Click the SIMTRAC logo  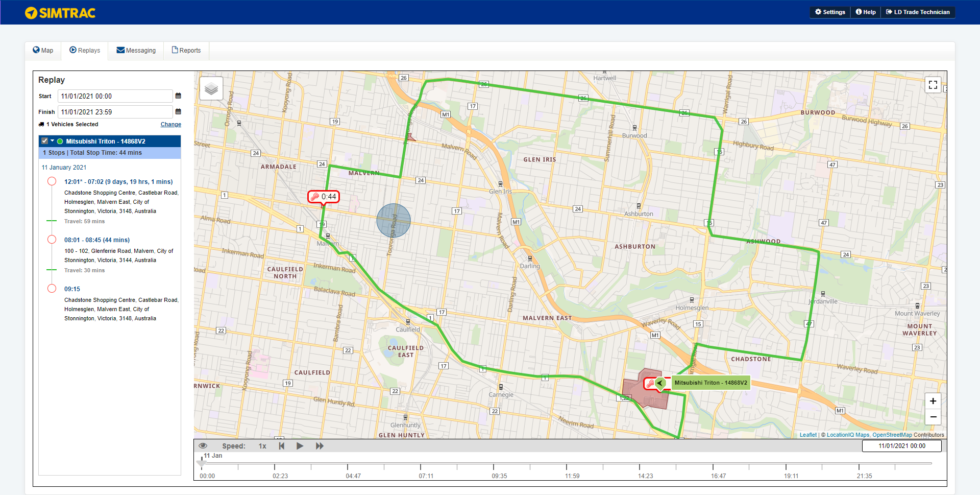(60, 13)
